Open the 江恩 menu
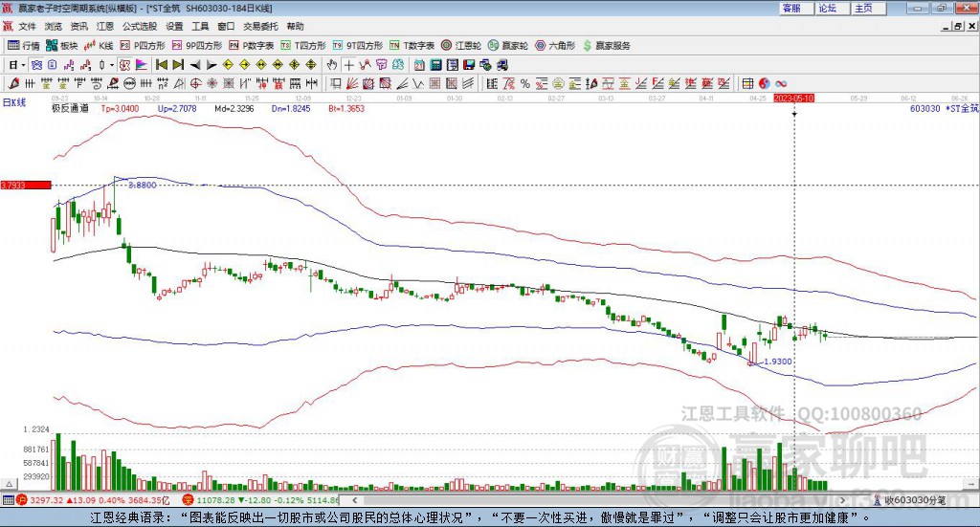The width and height of the screenshot is (980, 527). coord(105,26)
